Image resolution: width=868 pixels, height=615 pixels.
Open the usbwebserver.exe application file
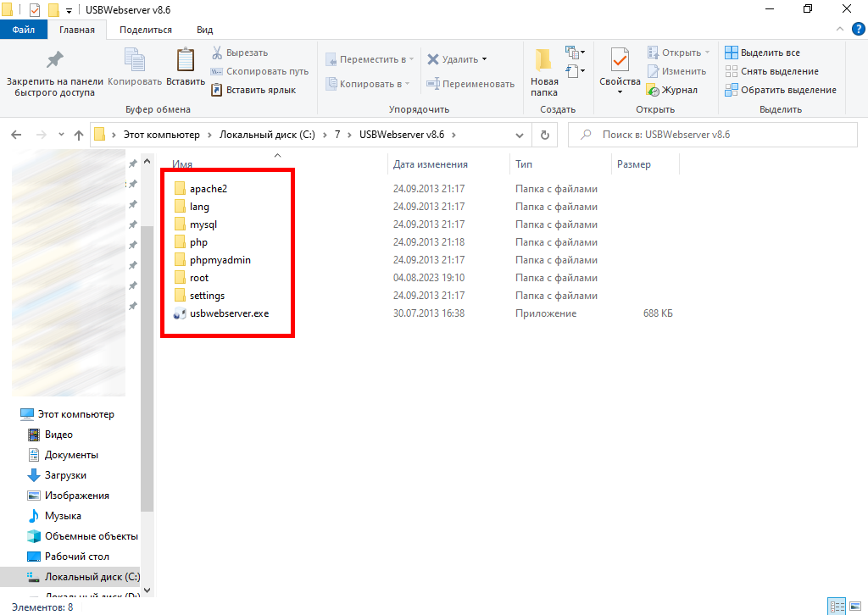(x=229, y=313)
